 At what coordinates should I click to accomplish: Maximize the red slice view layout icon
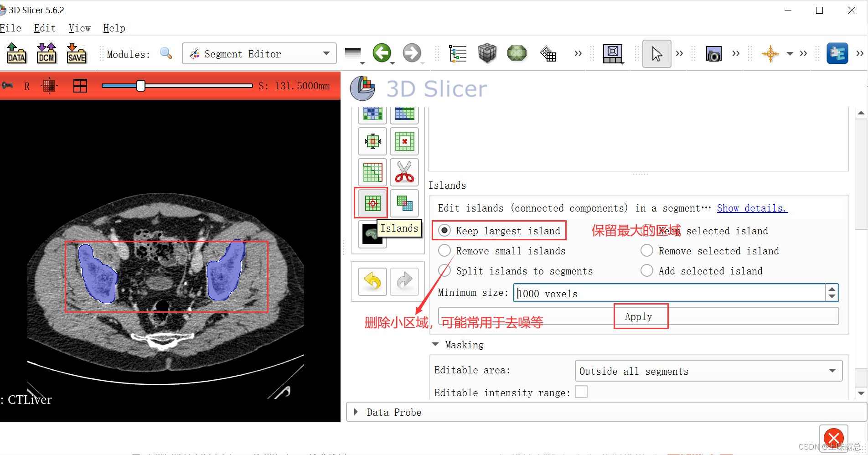coord(80,86)
